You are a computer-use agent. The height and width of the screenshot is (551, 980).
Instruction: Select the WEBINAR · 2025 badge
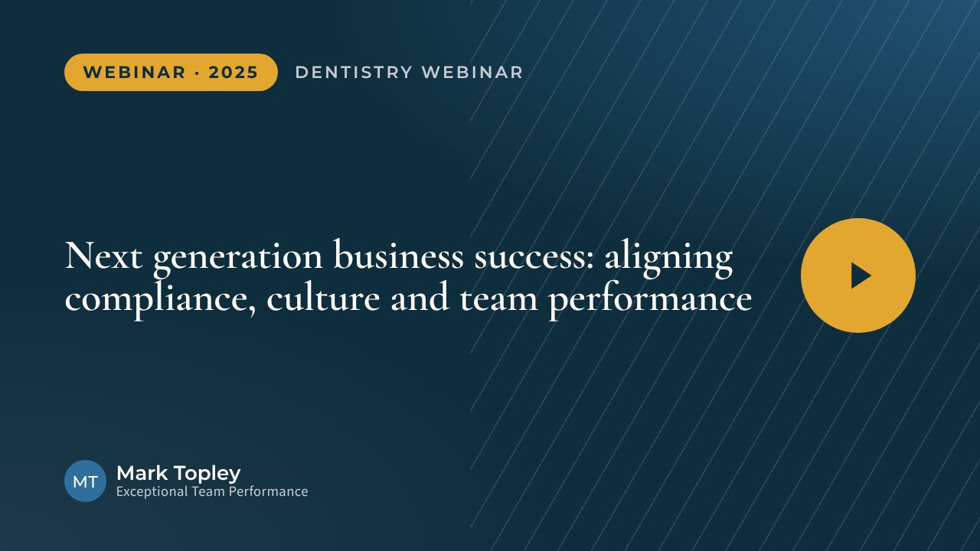[171, 73]
